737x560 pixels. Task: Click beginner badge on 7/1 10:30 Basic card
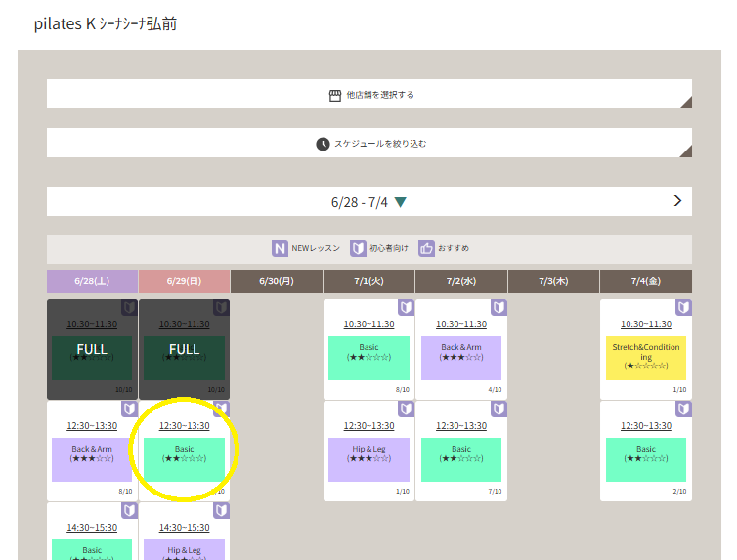[406, 307]
